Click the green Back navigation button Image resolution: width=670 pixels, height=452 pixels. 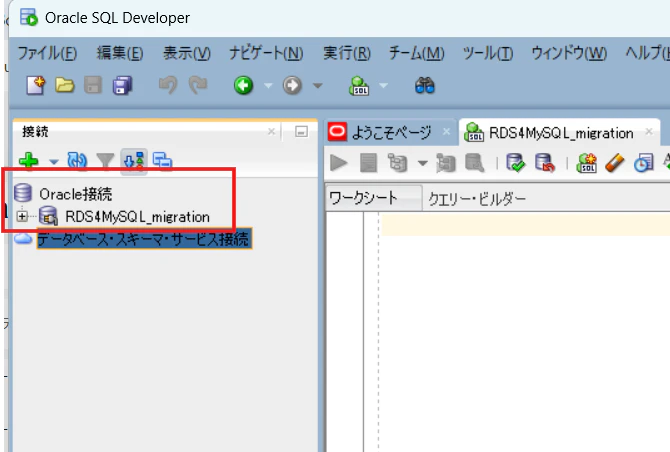[244, 85]
